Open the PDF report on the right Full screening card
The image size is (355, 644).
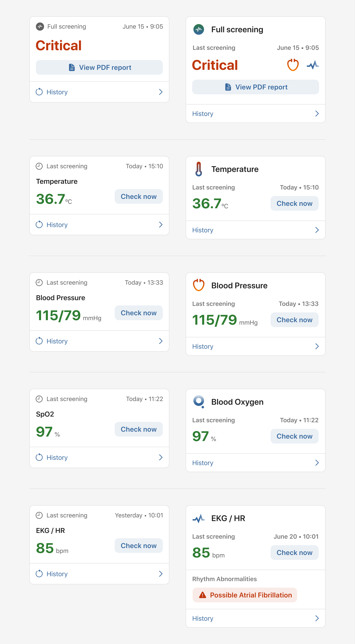pyautogui.click(x=255, y=87)
